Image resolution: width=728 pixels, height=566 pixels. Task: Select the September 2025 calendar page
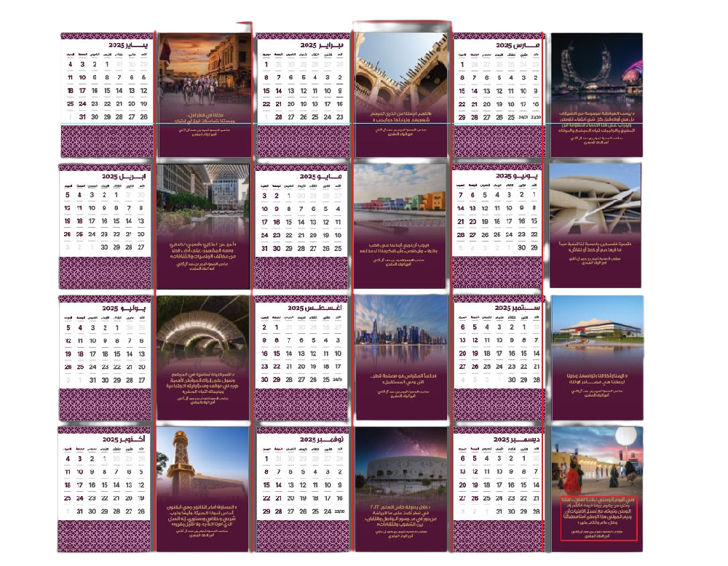pyautogui.click(x=499, y=356)
